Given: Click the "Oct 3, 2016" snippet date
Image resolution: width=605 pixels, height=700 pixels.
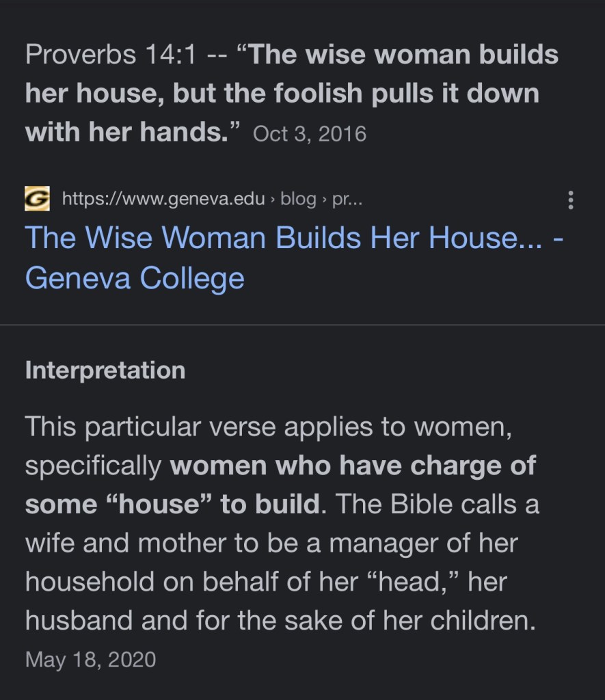Looking at the screenshot, I should click(x=310, y=133).
